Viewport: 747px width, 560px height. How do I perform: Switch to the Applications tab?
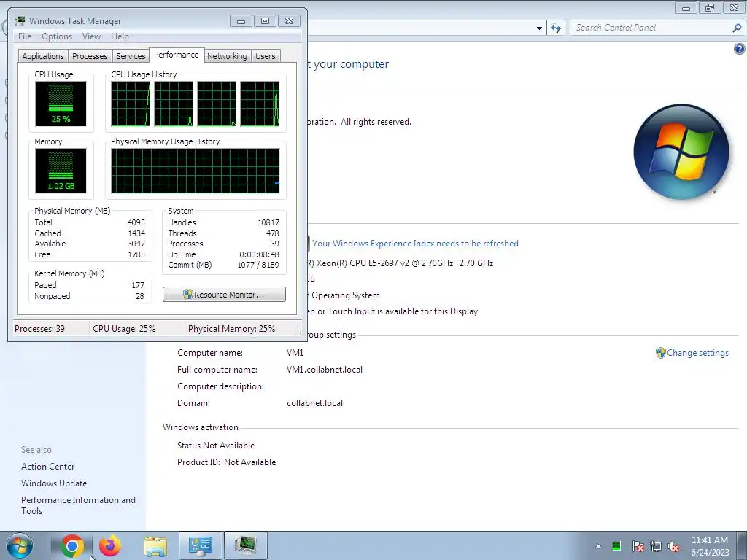[43, 56]
